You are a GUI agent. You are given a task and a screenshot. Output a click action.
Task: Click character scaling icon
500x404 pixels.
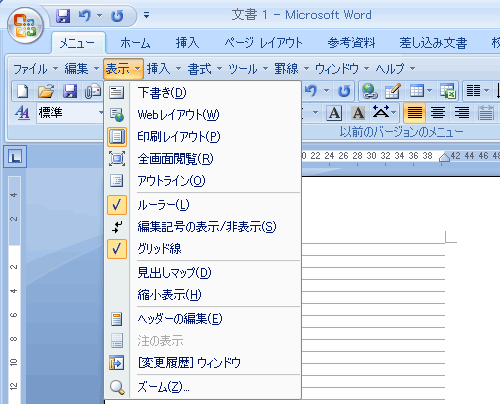pyautogui.click(x=381, y=112)
